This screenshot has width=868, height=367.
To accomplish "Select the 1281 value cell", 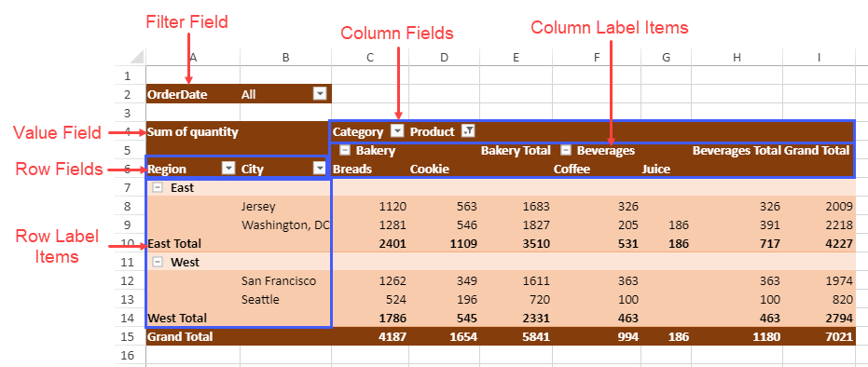I will 393,225.
